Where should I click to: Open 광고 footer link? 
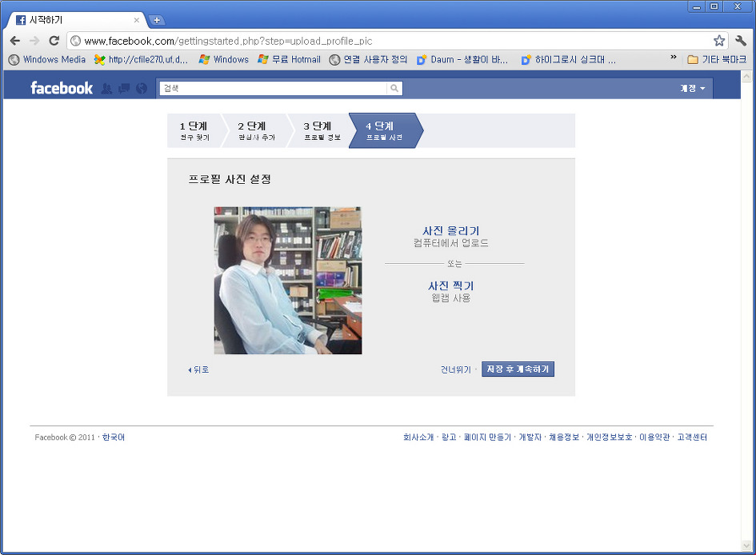pos(449,437)
